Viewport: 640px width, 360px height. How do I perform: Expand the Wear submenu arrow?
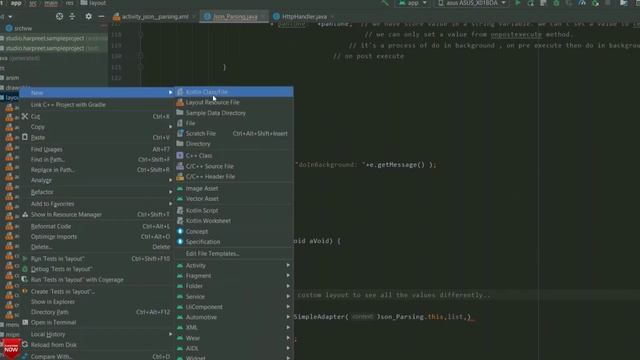point(288,338)
